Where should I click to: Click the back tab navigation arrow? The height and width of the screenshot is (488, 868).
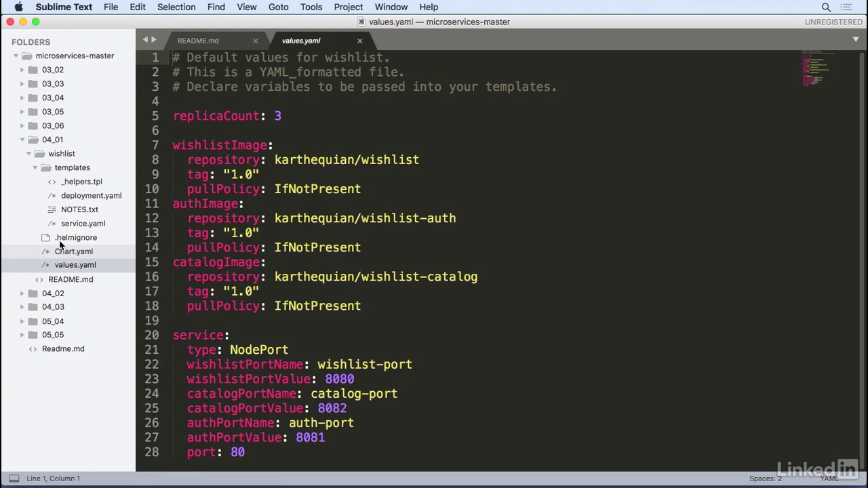point(145,40)
